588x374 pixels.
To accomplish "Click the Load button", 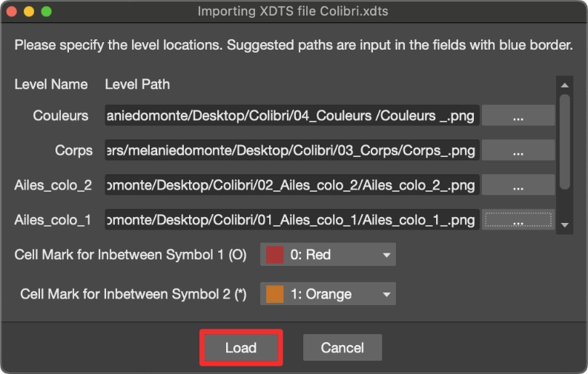I will coord(241,347).
